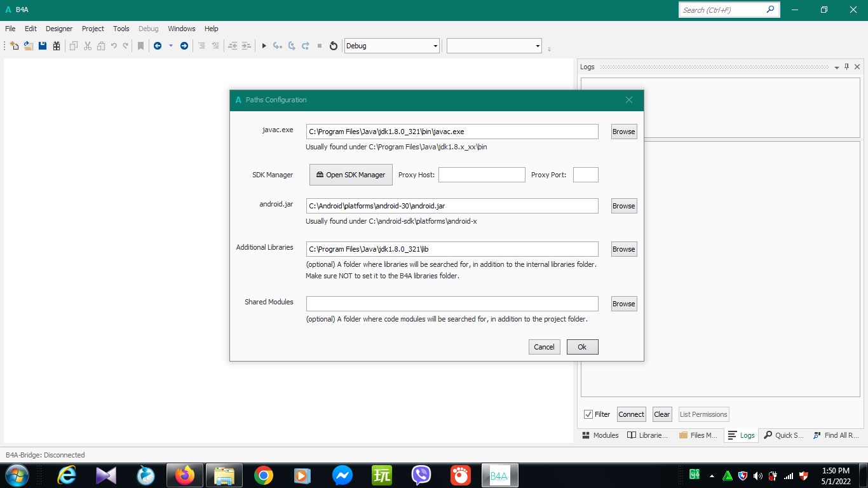This screenshot has height=488, width=868.
Task: Uncheck the Filter checkbox in Logs
Action: pyautogui.click(x=588, y=414)
